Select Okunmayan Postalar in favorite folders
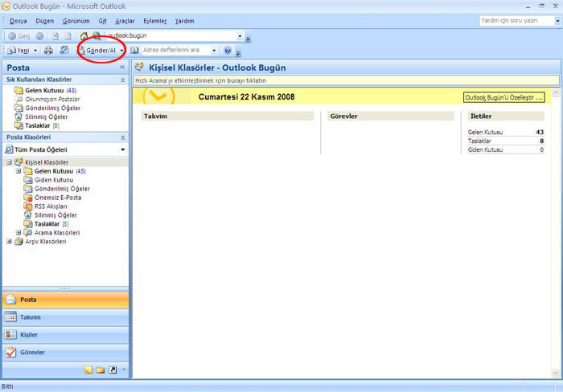Image resolution: width=563 pixels, height=392 pixels. click(x=52, y=99)
